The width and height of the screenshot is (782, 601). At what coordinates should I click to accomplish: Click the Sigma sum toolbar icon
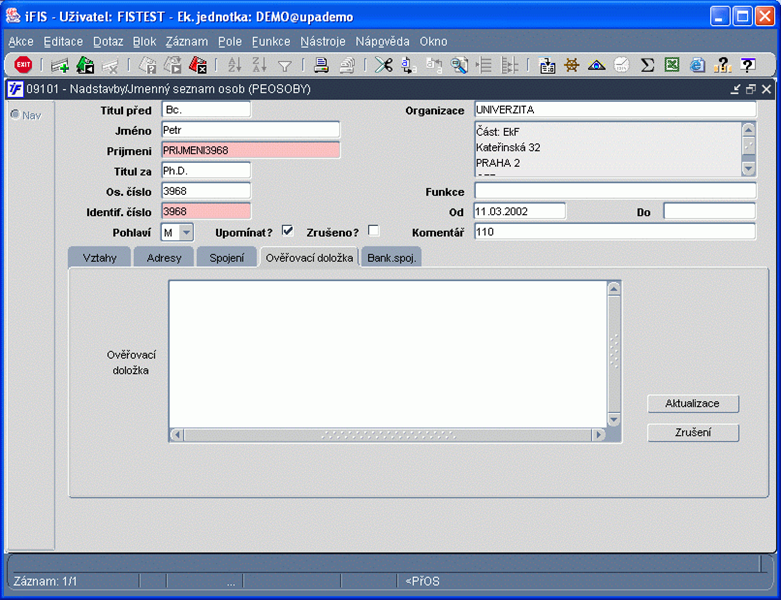[647, 65]
